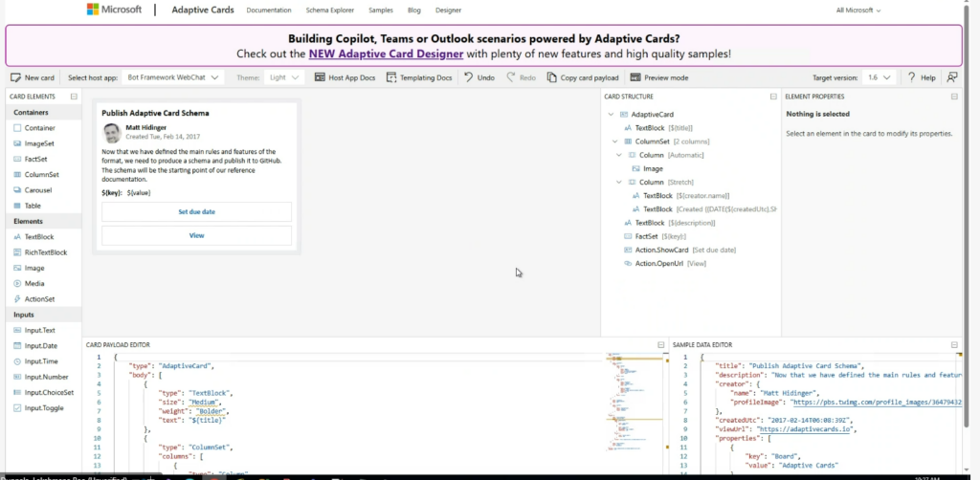980x480 pixels.
Task: Pick the Input.Toggle element in the palette
Action: click(x=44, y=408)
